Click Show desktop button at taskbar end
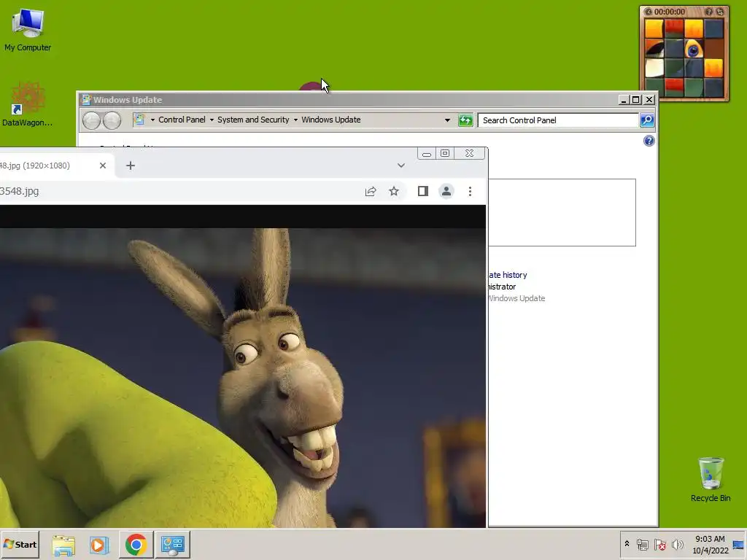 pyautogui.click(x=740, y=544)
